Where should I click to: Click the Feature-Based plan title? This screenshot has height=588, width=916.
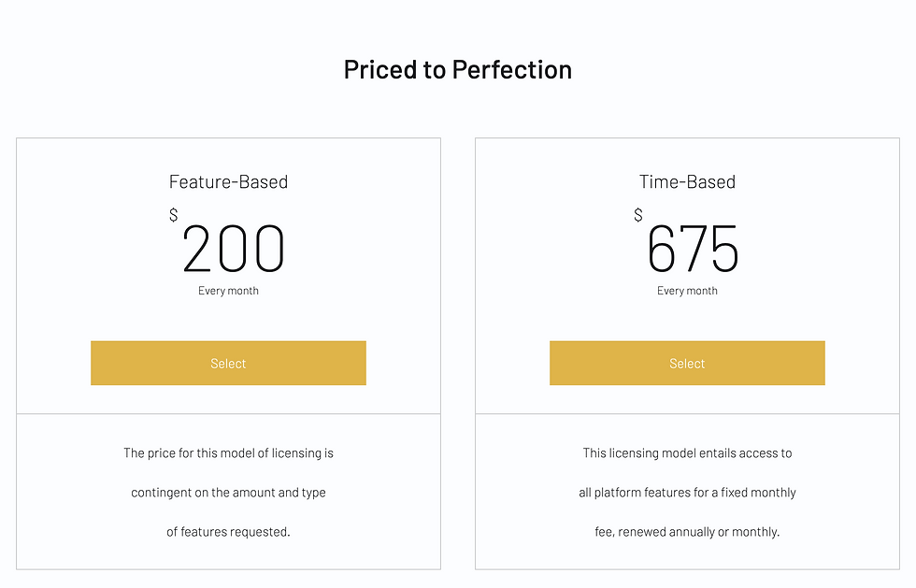point(228,181)
